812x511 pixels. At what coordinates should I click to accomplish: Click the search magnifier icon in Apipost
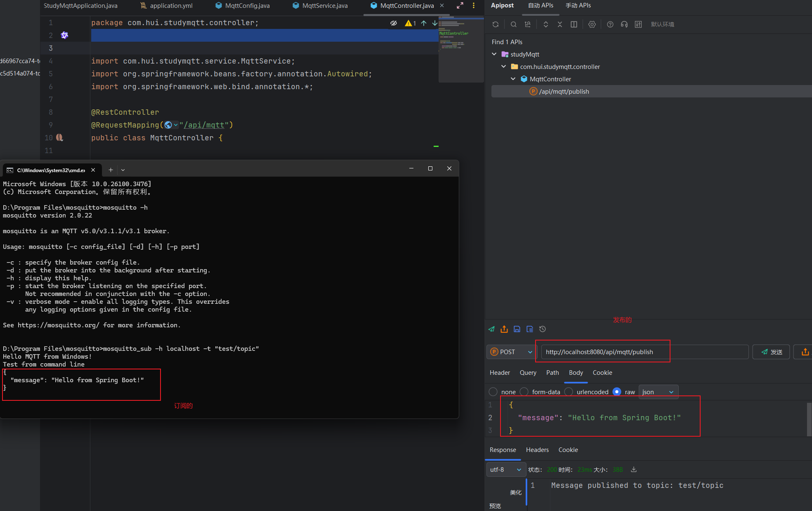click(x=513, y=24)
